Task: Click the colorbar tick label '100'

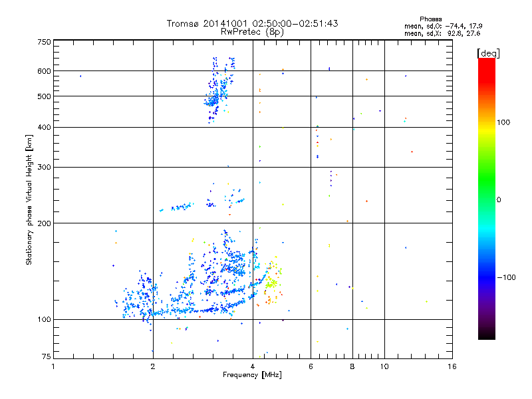Action: [503, 122]
